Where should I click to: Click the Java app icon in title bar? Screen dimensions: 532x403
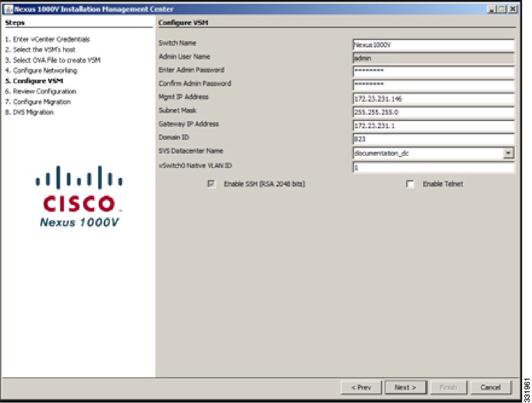pos(9,9)
